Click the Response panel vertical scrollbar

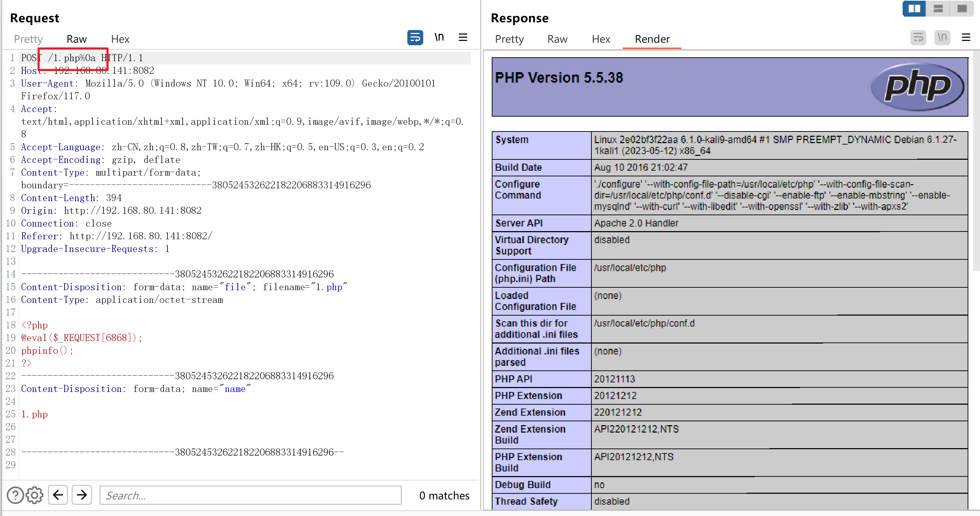coord(976,160)
